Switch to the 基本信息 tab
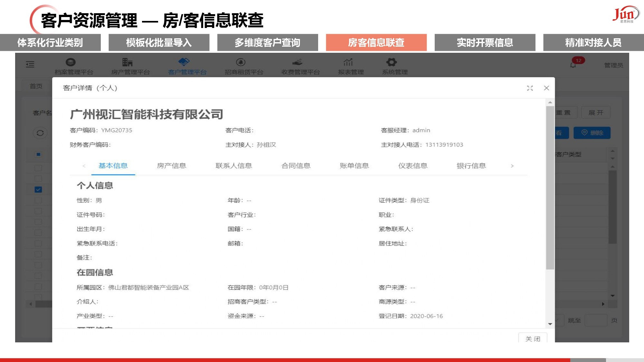 coord(113,166)
